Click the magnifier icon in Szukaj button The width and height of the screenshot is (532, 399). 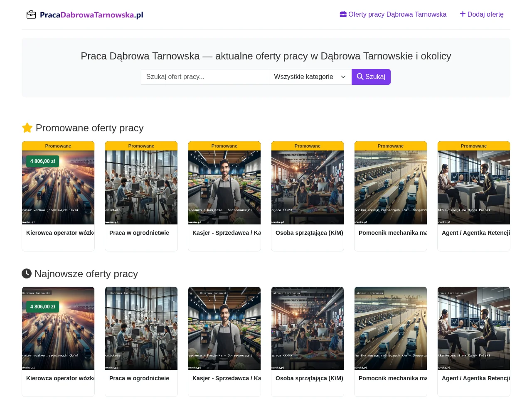[360, 76]
